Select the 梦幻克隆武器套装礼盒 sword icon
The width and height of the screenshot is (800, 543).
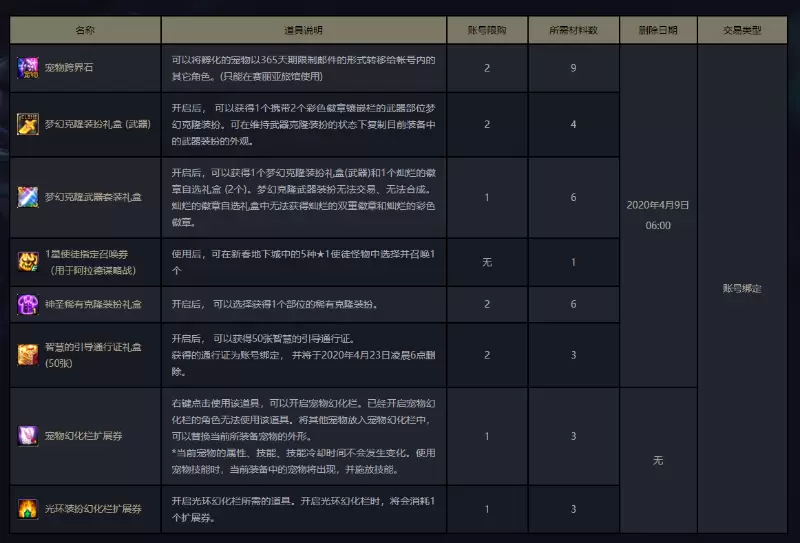[x=28, y=197]
